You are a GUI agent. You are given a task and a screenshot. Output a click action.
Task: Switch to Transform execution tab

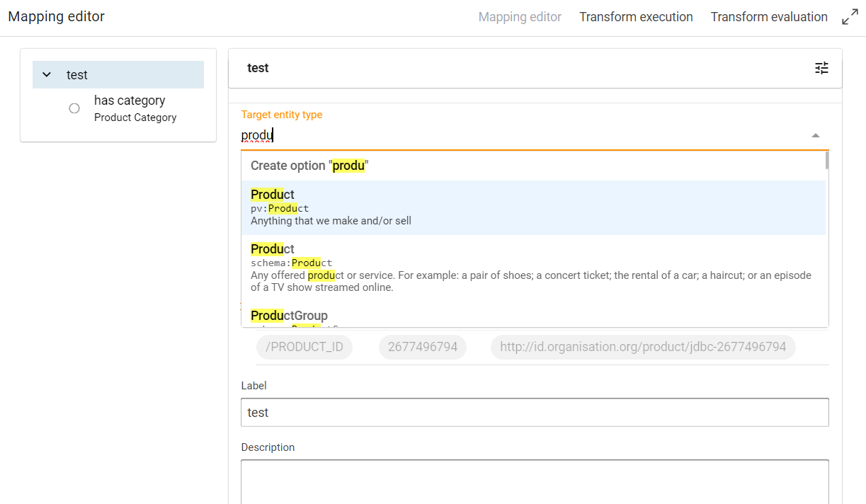[636, 17]
